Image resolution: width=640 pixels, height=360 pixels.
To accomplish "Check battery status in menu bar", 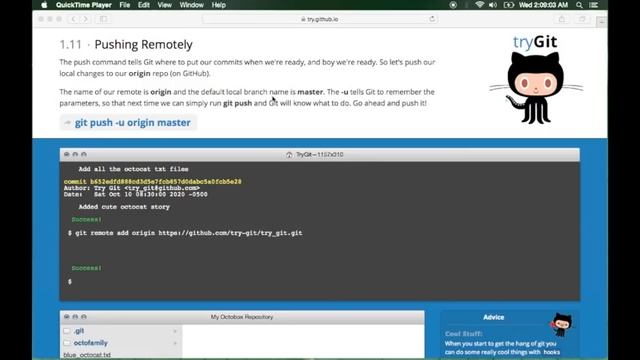I will click(509, 5).
